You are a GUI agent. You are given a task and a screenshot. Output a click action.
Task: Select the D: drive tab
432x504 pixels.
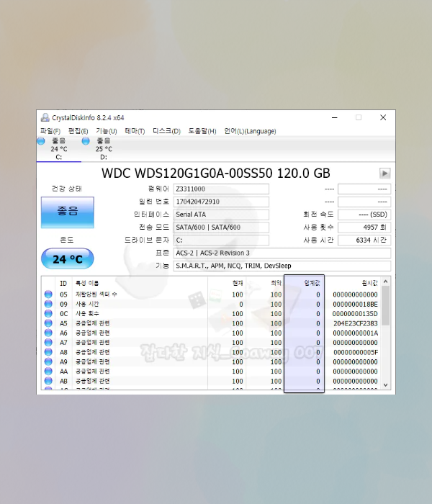pyautogui.click(x=104, y=149)
